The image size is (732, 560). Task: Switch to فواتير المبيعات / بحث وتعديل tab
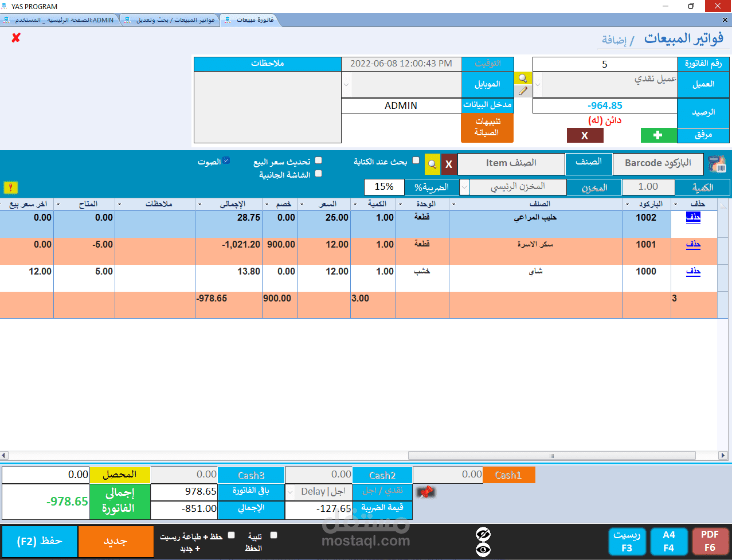(171, 19)
